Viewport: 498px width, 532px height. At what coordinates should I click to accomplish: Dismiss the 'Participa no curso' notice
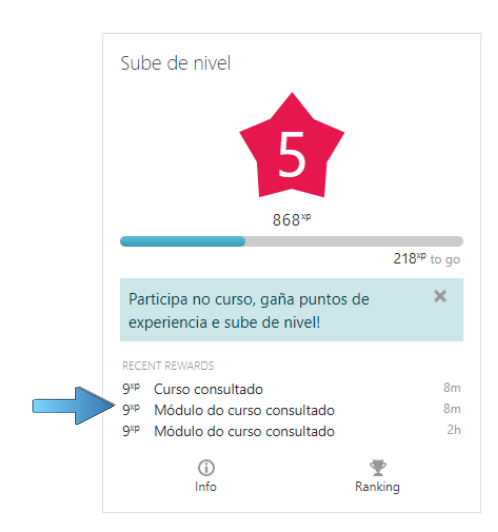(x=440, y=296)
